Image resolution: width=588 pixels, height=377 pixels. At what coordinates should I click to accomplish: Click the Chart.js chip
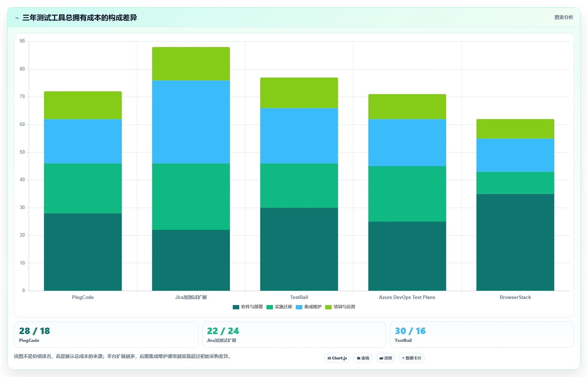tap(337, 358)
